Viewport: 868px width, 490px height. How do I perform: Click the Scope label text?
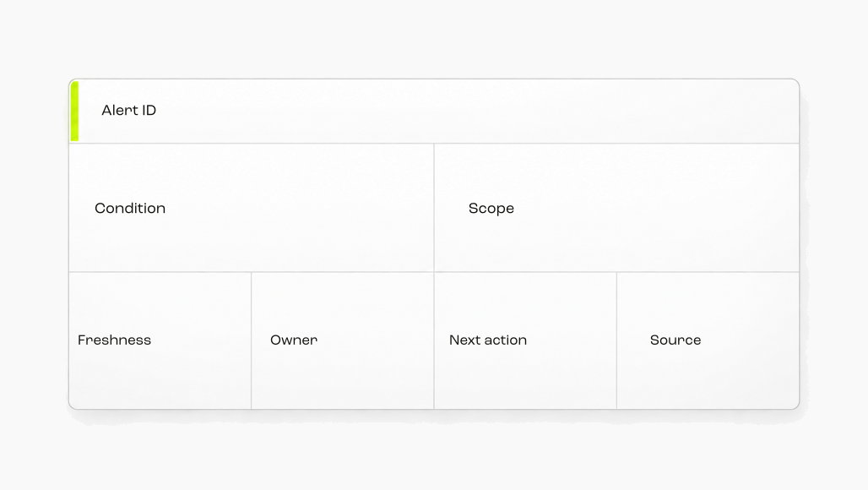coord(491,209)
